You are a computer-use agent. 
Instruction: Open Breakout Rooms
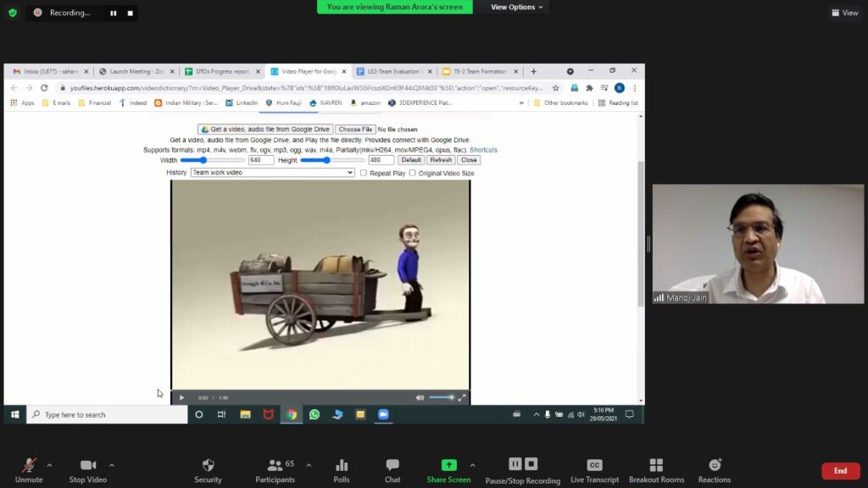tap(656, 465)
